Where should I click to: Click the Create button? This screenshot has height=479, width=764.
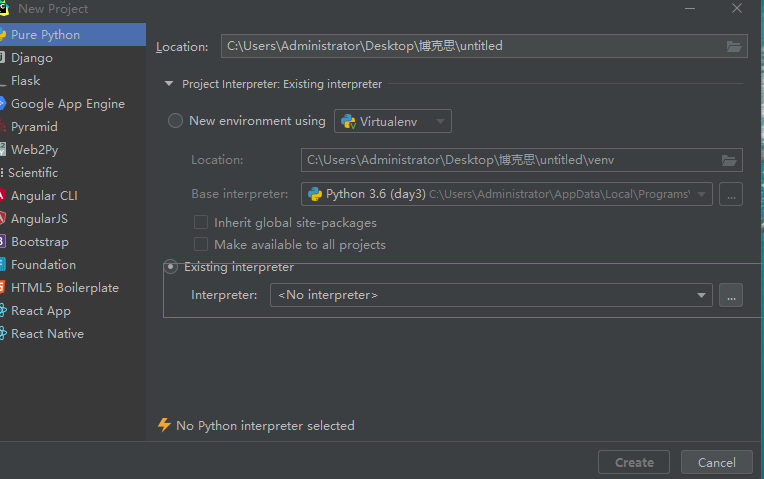click(x=634, y=462)
